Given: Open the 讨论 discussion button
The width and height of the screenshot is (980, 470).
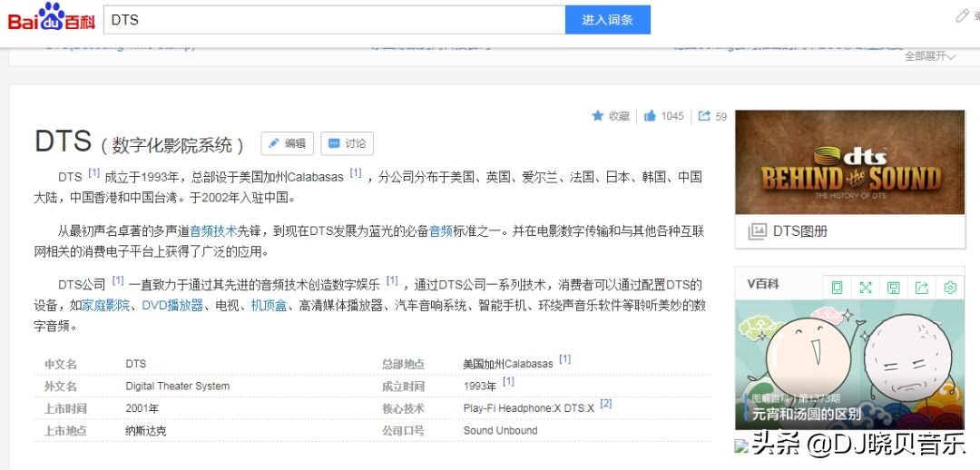Looking at the screenshot, I should click(x=347, y=143).
